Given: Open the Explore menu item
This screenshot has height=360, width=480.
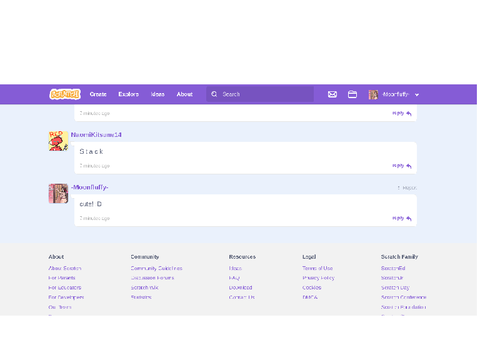Looking at the screenshot, I should [128, 94].
